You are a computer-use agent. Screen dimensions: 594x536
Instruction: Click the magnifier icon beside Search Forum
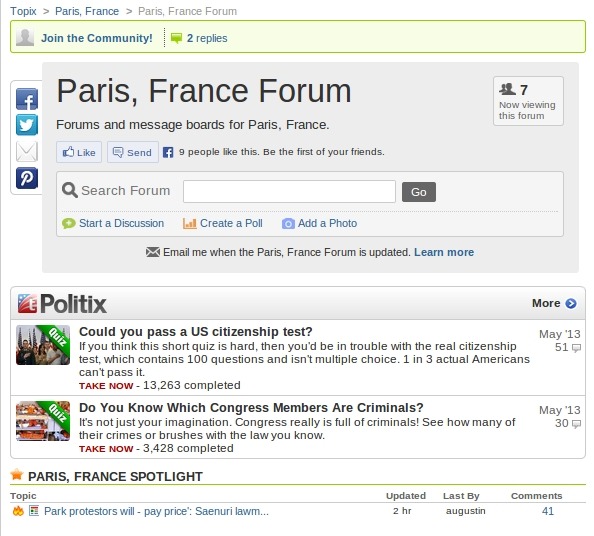click(x=70, y=190)
